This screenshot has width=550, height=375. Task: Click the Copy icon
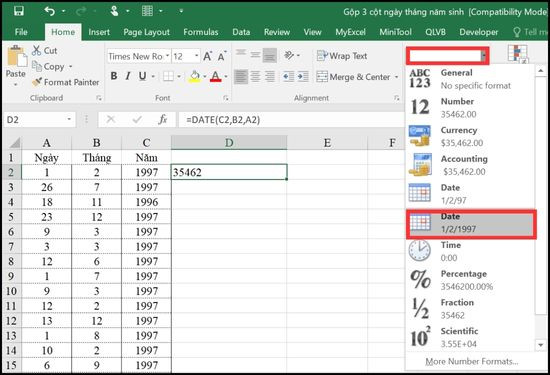point(37,66)
